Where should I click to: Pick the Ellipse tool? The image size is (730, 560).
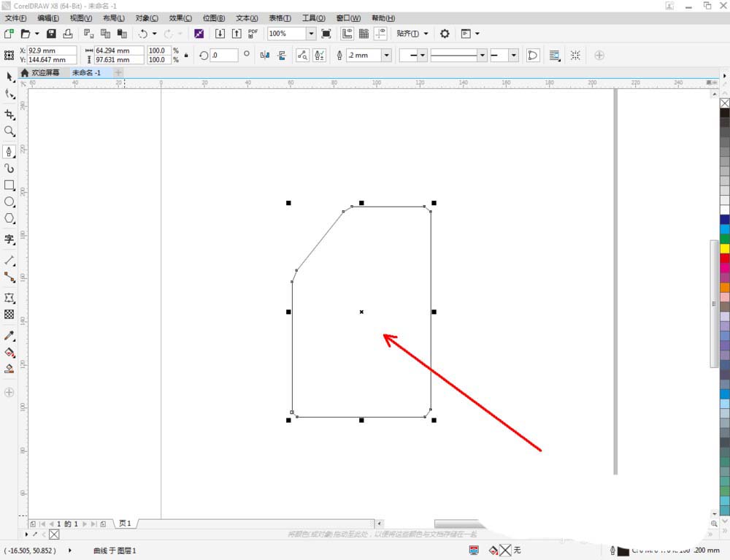coord(9,202)
